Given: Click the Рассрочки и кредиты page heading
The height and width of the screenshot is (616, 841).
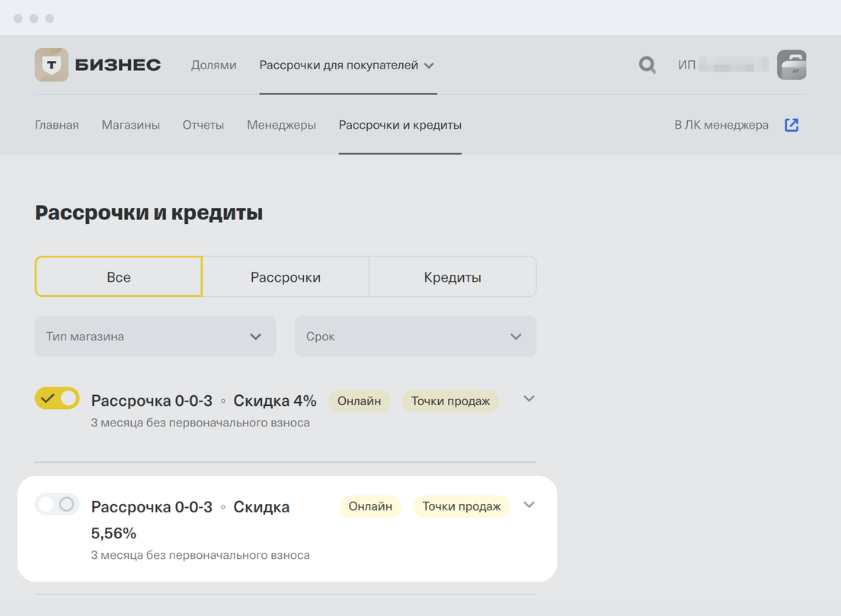Looking at the screenshot, I should click(149, 213).
